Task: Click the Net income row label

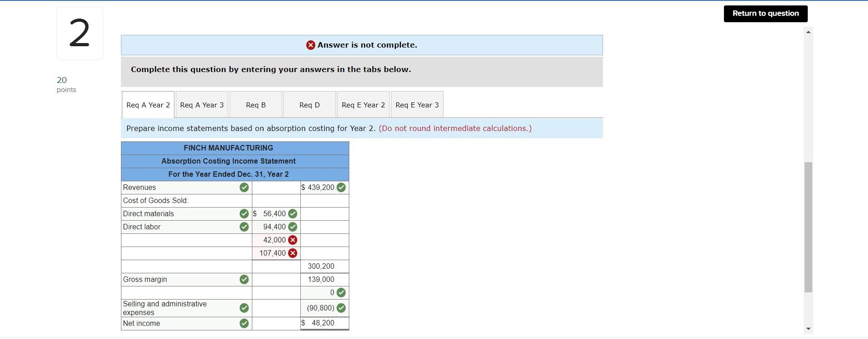Action: (x=141, y=324)
